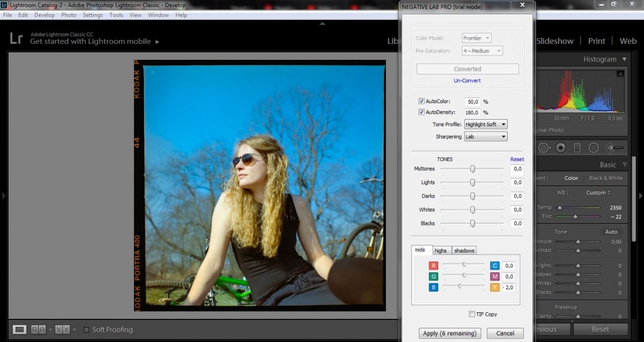Click the Auto tone button
Screen dimensions: 644x342
[x=611, y=232]
